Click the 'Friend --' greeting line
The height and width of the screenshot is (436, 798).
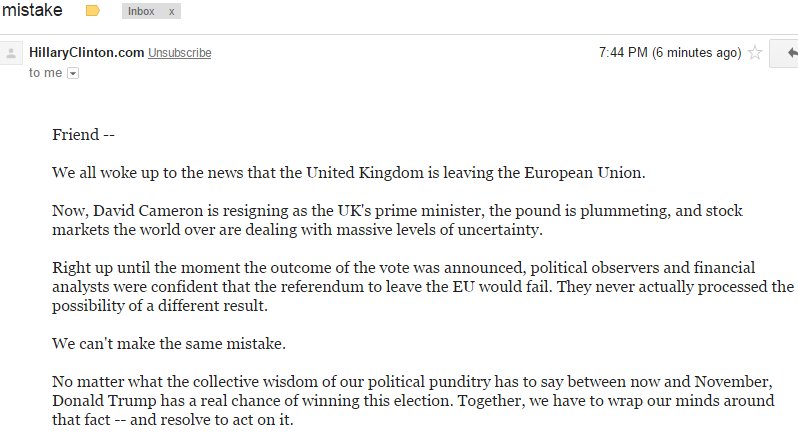pyautogui.click(x=90, y=134)
